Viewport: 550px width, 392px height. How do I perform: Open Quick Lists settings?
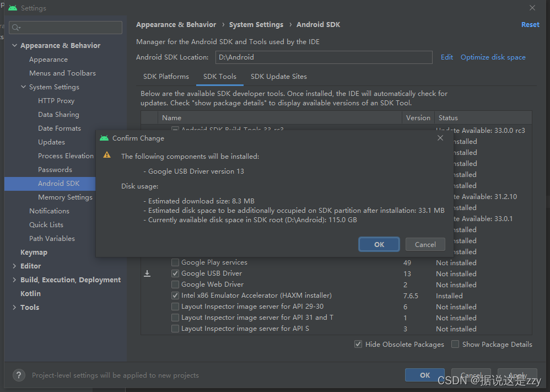coord(46,224)
